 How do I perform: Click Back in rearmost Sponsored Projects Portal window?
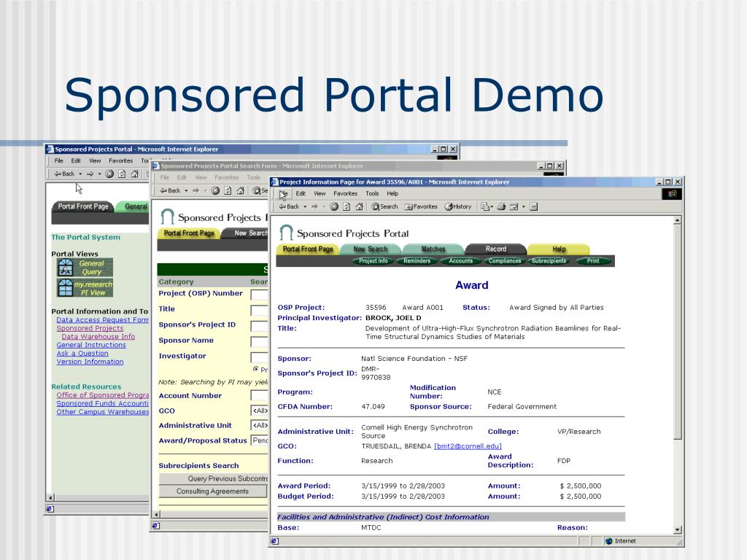click(64, 174)
